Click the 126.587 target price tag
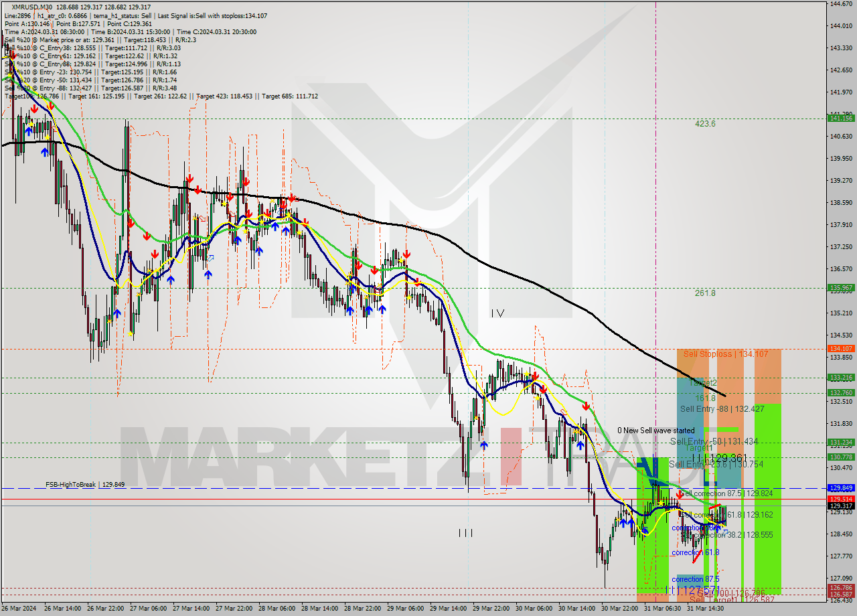857x616 pixels. click(841, 595)
